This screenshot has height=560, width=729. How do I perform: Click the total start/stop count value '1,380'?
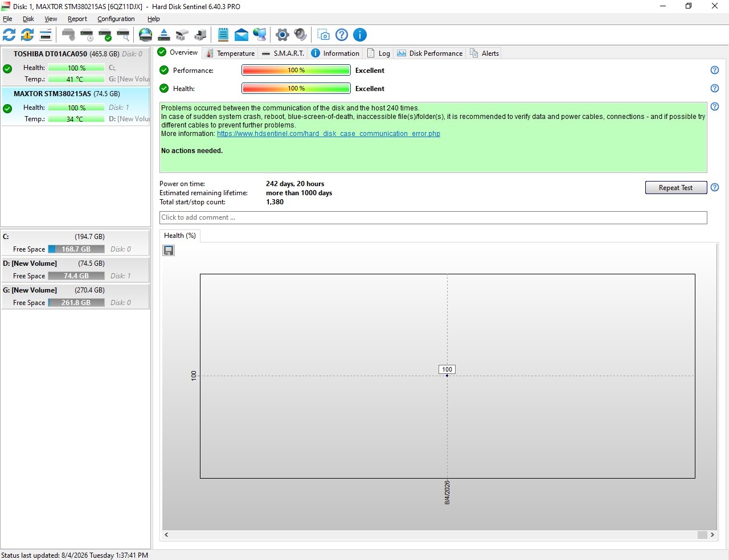(x=275, y=202)
